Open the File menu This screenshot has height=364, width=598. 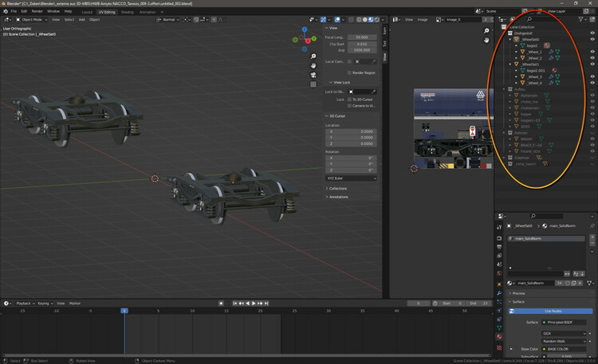click(14, 11)
